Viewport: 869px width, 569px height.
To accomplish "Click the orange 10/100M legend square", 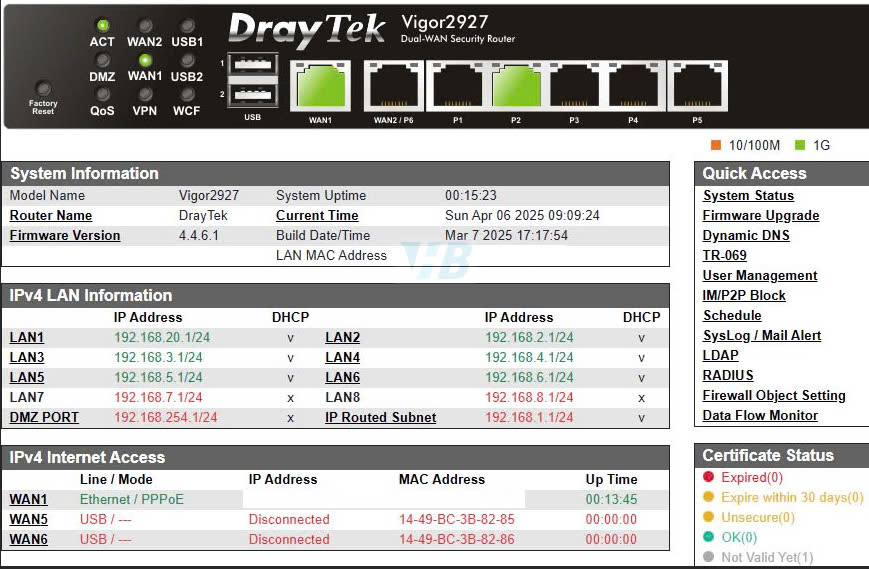I will 716,145.
